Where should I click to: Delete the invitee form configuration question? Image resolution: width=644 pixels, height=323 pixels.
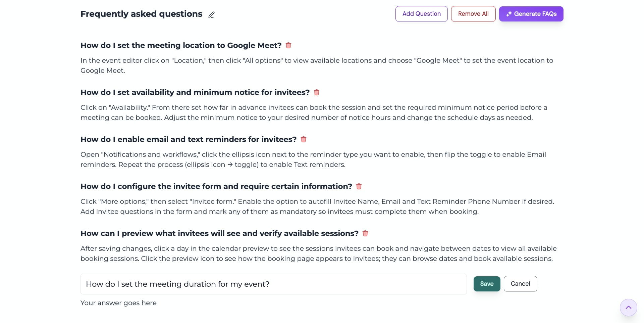coord(359,186)
